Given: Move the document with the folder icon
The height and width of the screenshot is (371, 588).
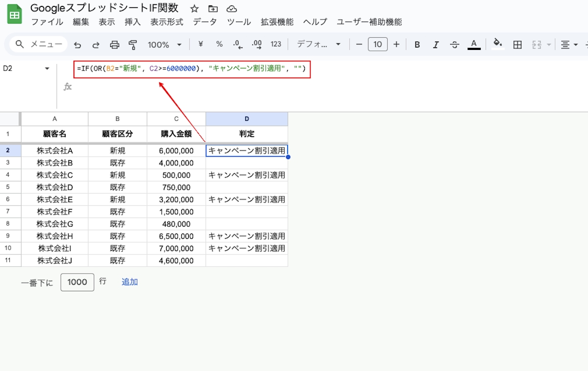Looking at the screenshot, I should tap(213, 9).
